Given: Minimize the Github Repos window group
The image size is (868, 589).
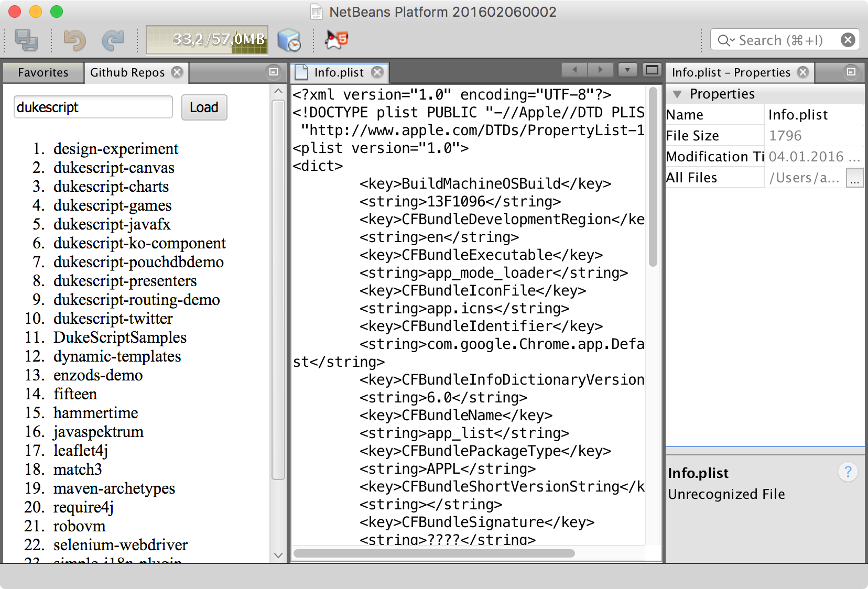Looking at the screenshot, I should (274, 72).
